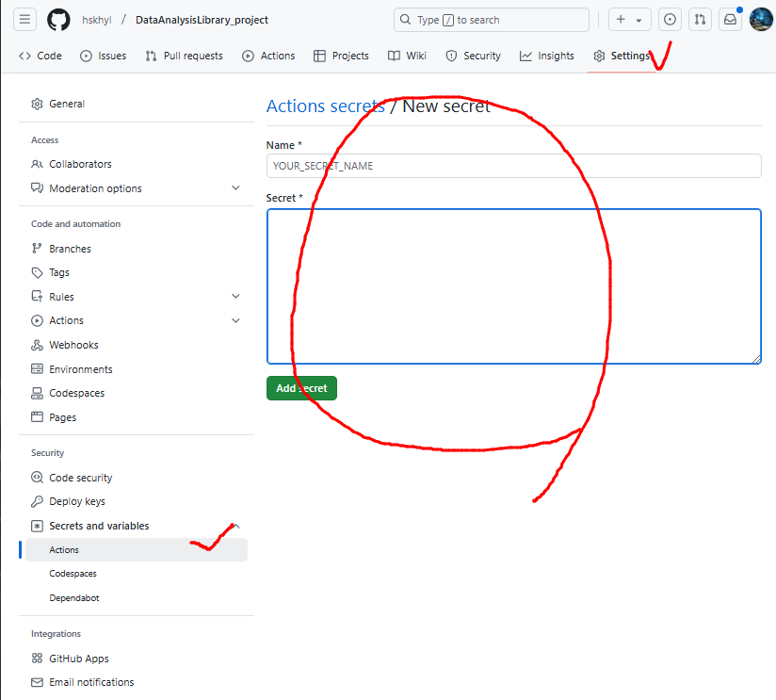Select Actions under Secrets and variables
Viewport: 776px width, 700px height.
click(x=137, y=550)
